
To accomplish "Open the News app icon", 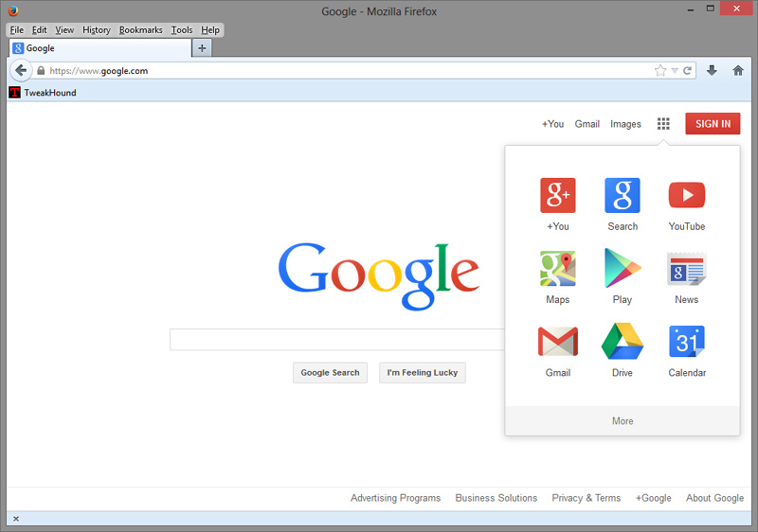I will coord(686,269).
